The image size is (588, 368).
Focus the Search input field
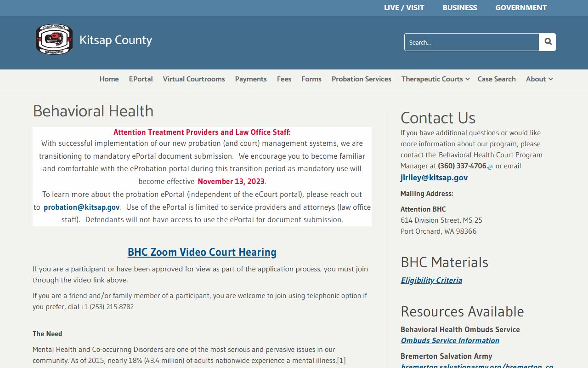pos(472,42)
